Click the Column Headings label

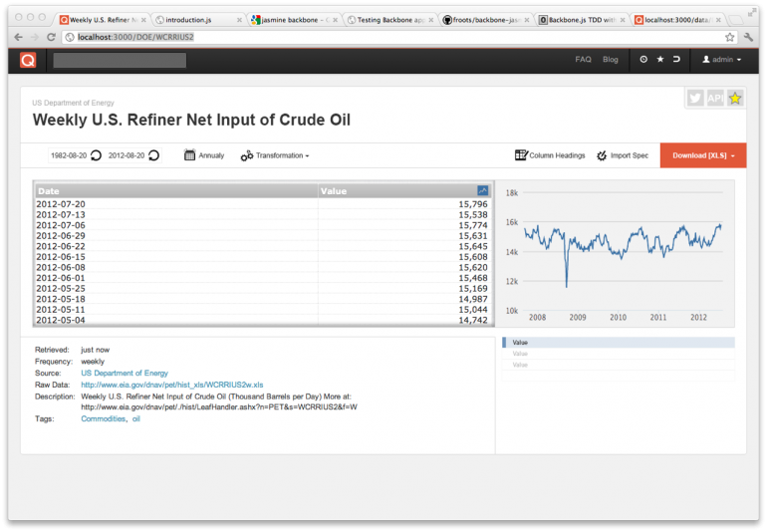tap(557, 155)
